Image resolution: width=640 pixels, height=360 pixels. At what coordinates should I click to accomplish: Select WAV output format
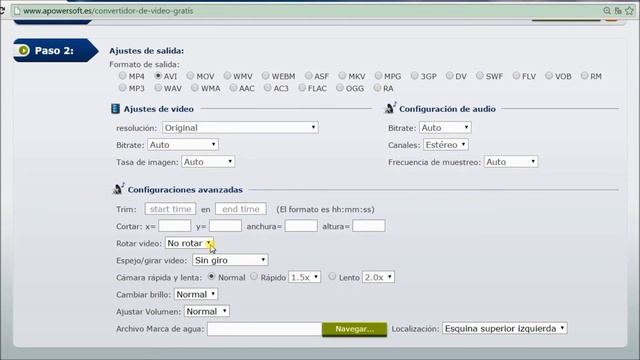[158, 87]
